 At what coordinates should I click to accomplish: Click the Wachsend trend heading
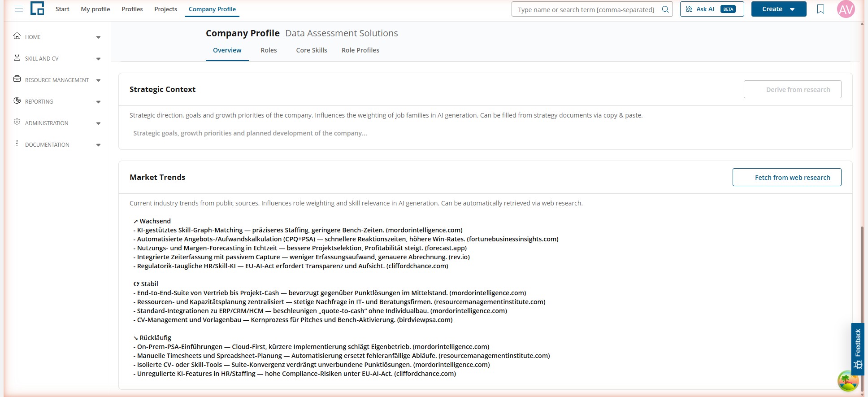(x=152, y=221)
